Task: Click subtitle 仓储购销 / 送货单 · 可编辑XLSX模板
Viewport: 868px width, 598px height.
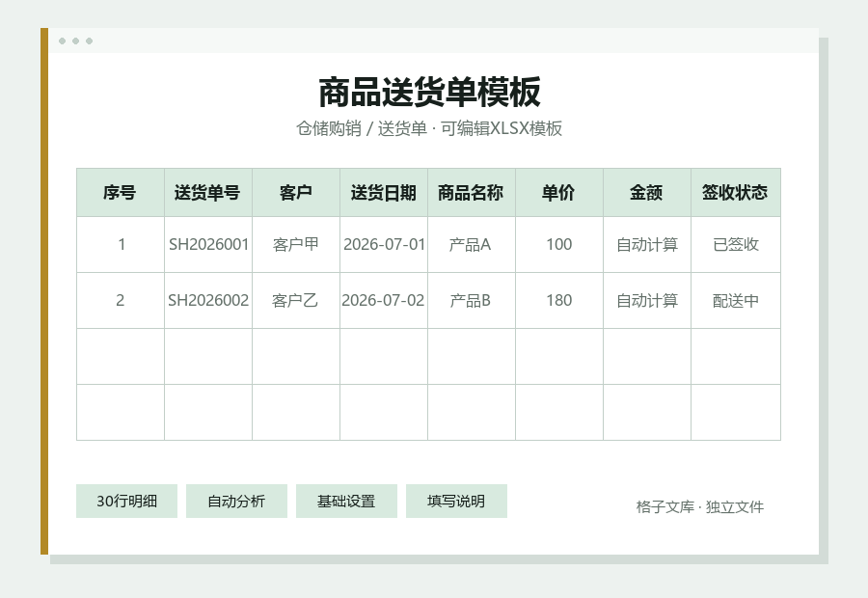Action: point(429,128)
